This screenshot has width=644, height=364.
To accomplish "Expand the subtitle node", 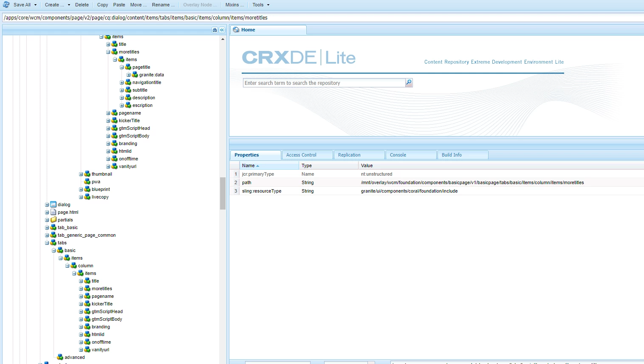I will coord(121,90).
